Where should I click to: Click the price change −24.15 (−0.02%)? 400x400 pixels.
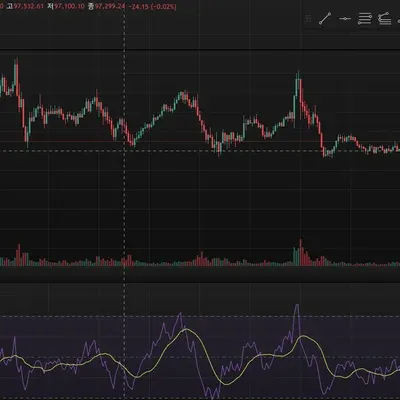click(153, 6)
